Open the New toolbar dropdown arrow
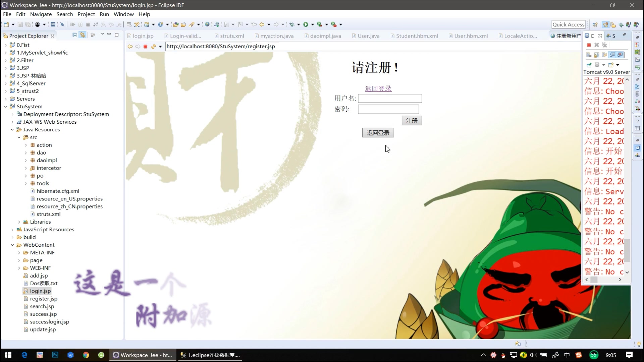644x362 pixels. click(x=13, y=24)
